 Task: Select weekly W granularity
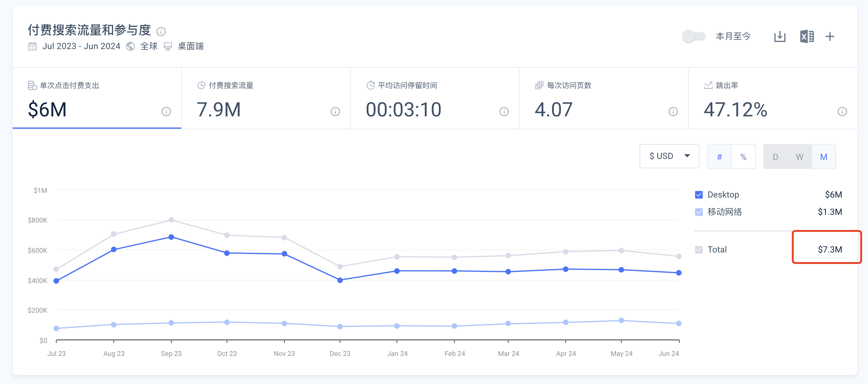tap(800, 157)
